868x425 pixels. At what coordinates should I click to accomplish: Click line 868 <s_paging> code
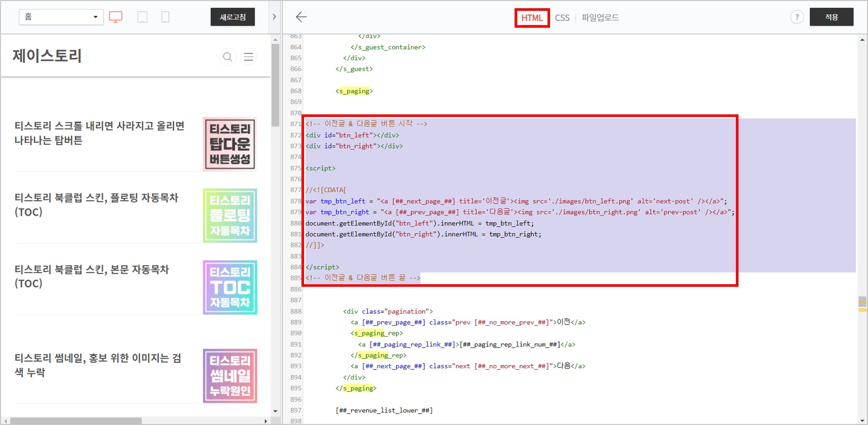click(354, 91)
